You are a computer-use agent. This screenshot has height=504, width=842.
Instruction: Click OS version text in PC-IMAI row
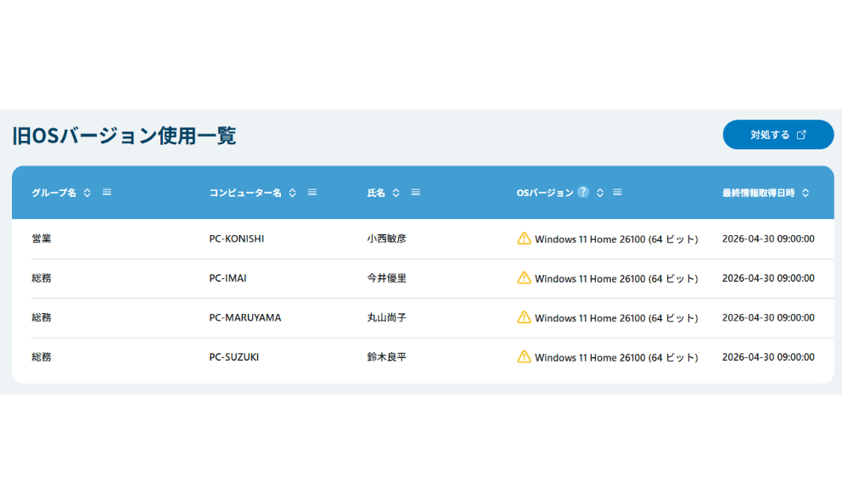pos(616,278)
